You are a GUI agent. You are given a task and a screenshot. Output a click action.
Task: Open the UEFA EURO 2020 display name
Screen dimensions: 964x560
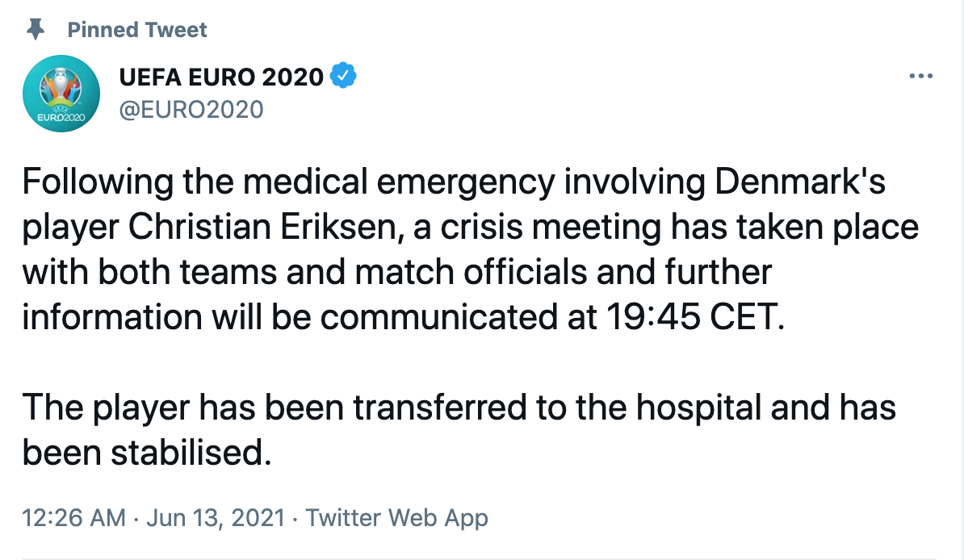coord(221,77)
